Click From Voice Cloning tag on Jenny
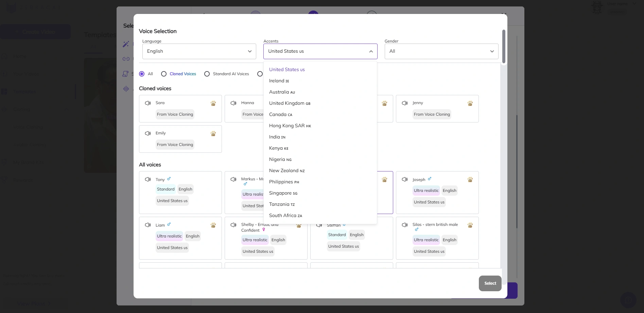644x313 pixels. point(432,114)
